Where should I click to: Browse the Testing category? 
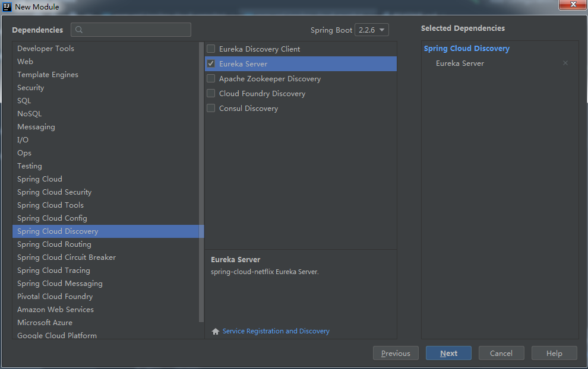[x=29, y=166]
